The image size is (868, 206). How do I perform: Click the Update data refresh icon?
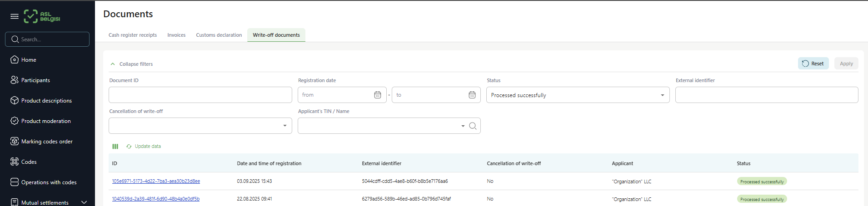pos(129,147)
